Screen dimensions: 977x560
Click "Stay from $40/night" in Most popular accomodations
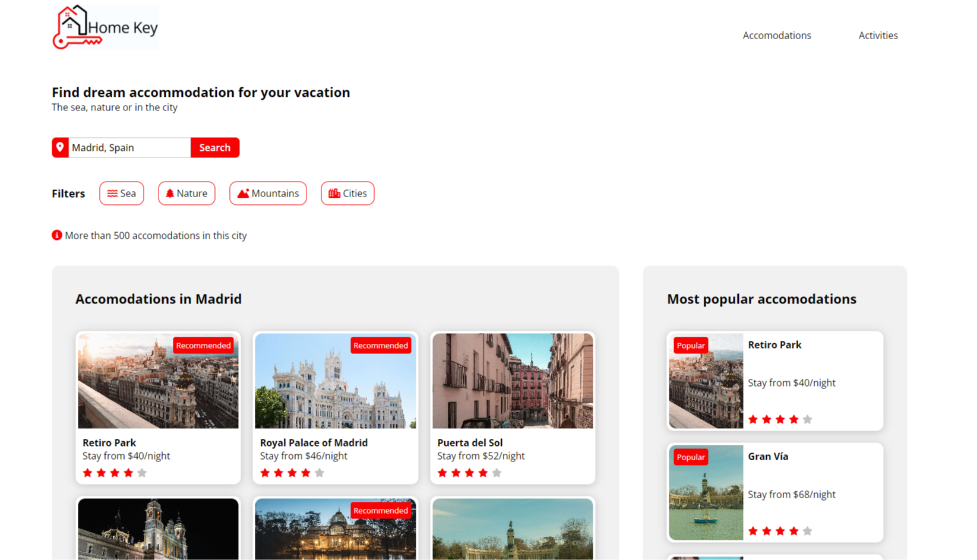coord(792,383)
